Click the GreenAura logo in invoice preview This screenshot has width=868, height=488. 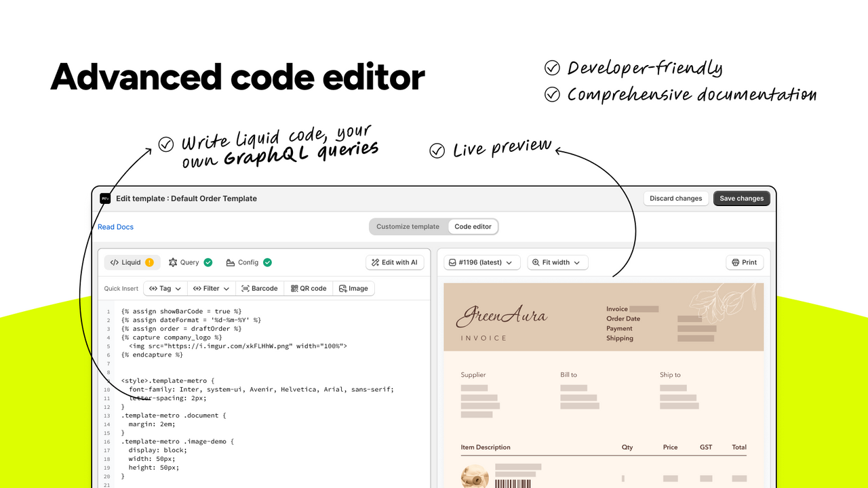pyautogui.click(x=502, y=317)
